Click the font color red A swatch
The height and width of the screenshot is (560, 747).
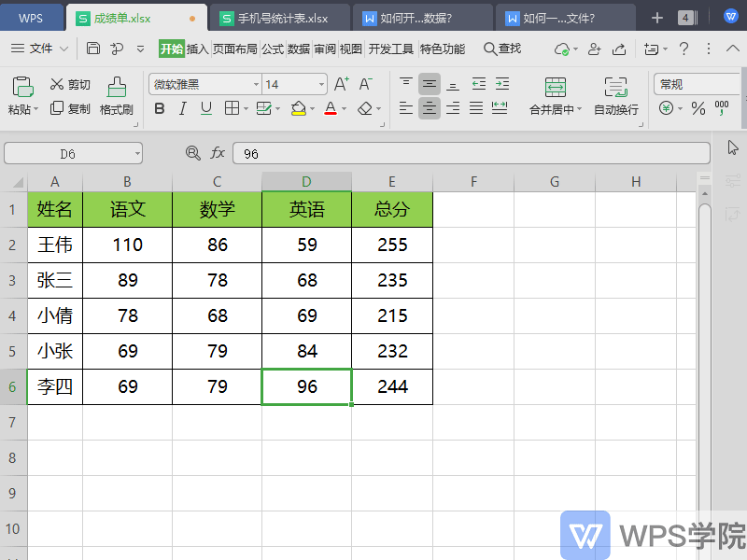coord(330,108)
